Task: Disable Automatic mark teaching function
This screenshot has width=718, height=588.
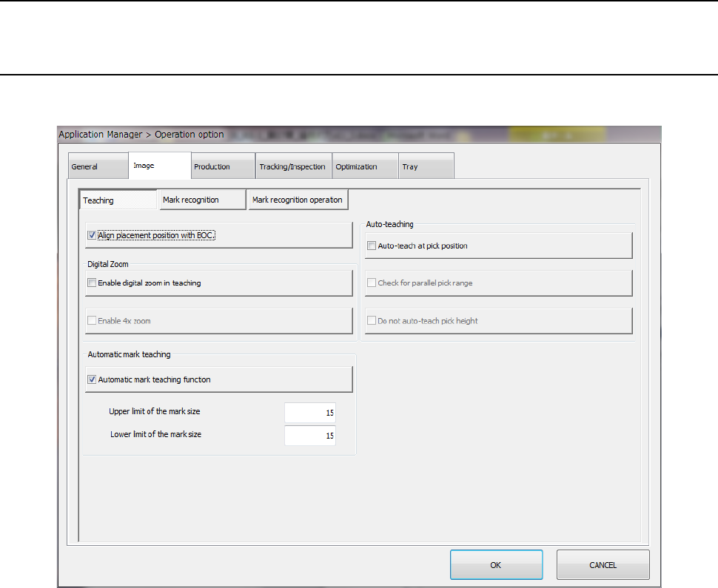Action: tap(92, 379)
